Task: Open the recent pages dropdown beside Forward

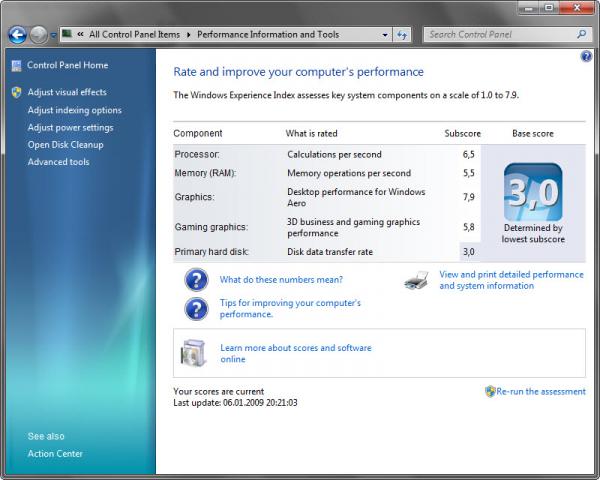Action: click(x=53, y=35)
